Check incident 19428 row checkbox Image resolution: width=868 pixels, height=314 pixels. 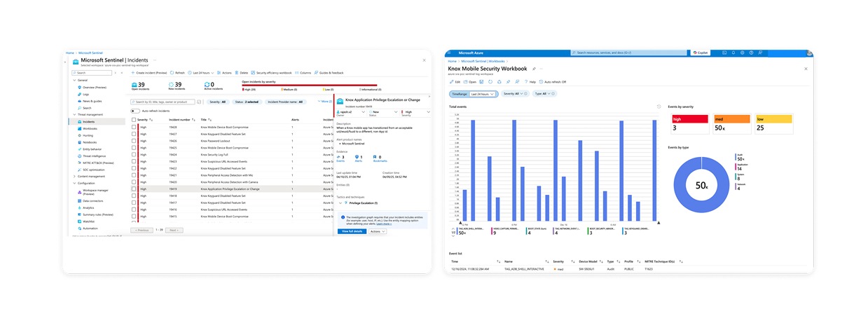[134, 127]
